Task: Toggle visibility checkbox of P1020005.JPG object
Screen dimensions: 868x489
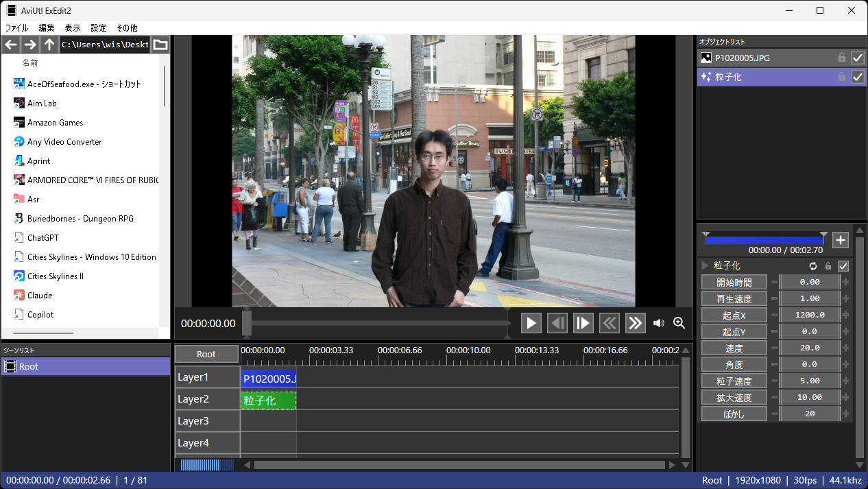Action: 858,58
